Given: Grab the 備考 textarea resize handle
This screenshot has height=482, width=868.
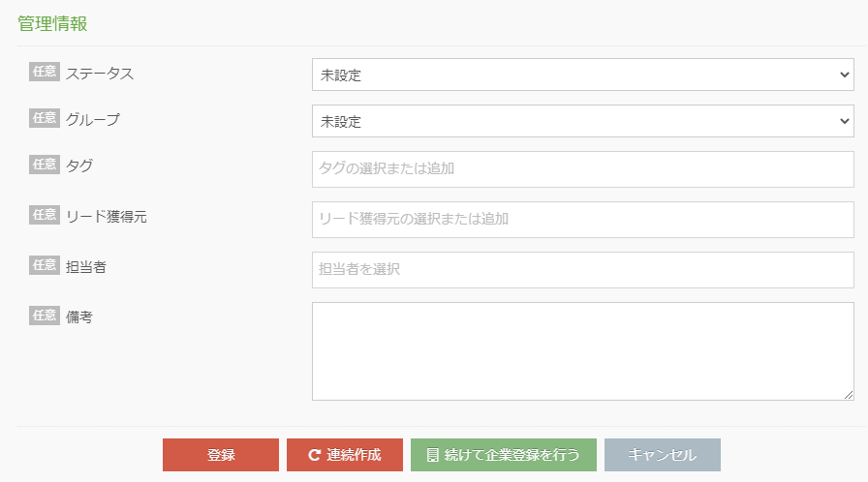Looking at the screenshot, I should coord(849,395).
